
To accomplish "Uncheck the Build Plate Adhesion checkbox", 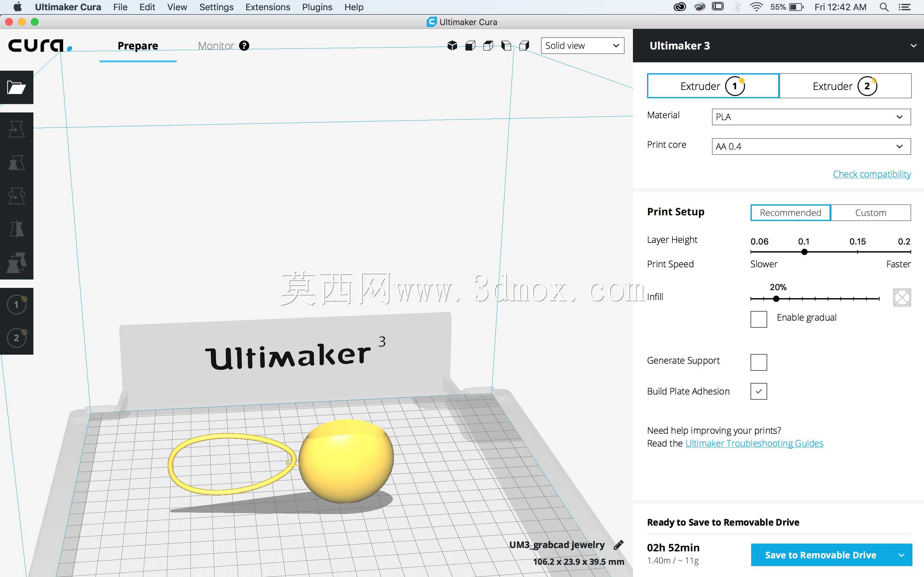I will pos(759,391).
